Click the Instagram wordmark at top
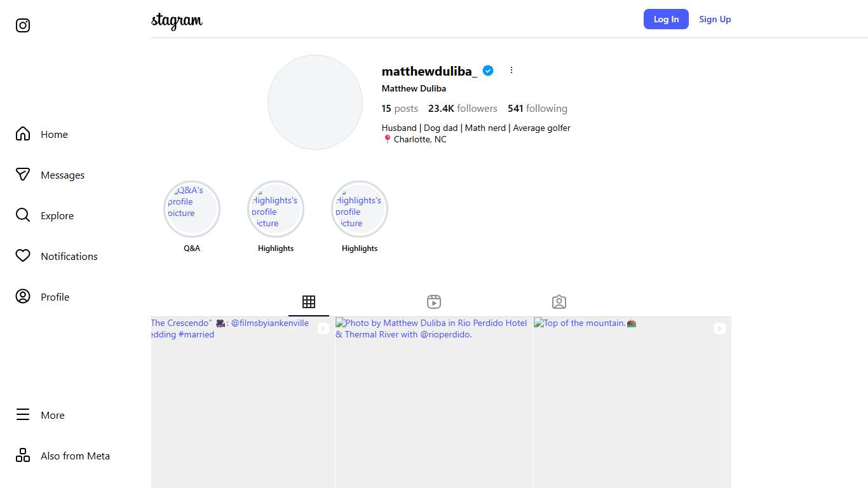 [176, 21]
